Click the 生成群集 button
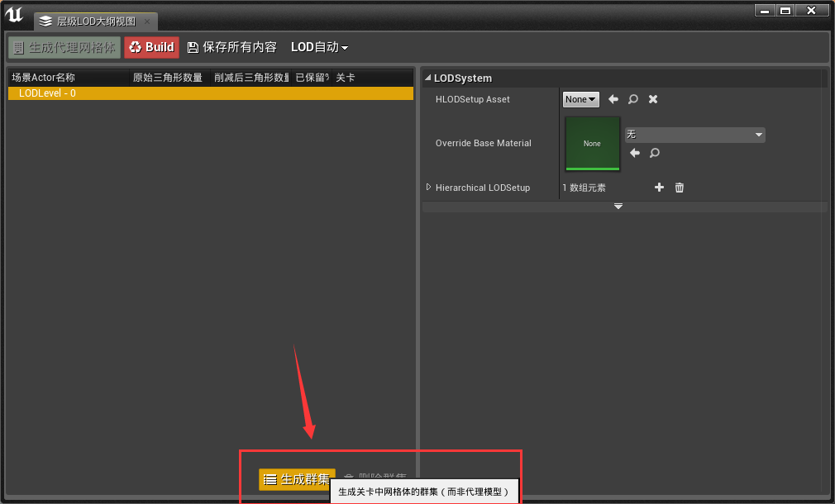Image resolution: width=835 pixels, height=504 pixels. pos(297,479)
